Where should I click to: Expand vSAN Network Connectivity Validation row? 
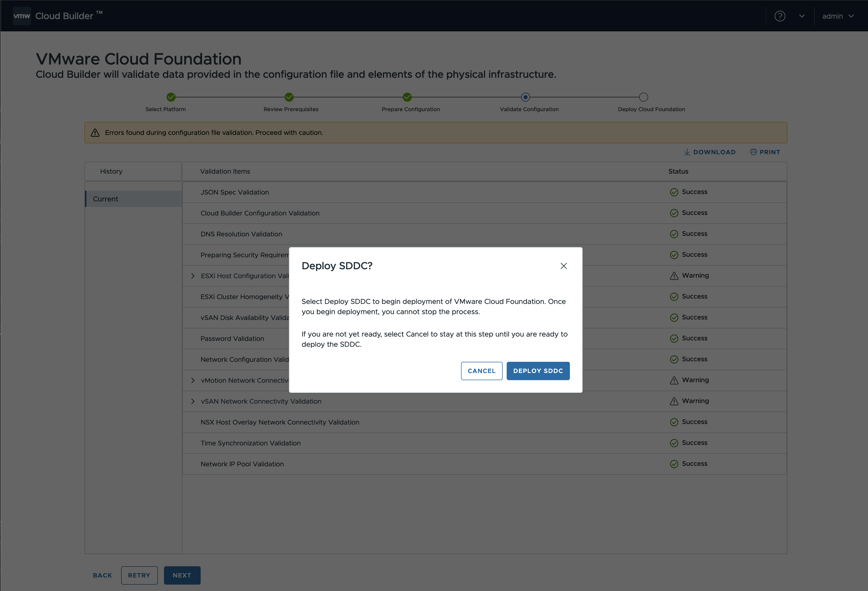[193, 401]
